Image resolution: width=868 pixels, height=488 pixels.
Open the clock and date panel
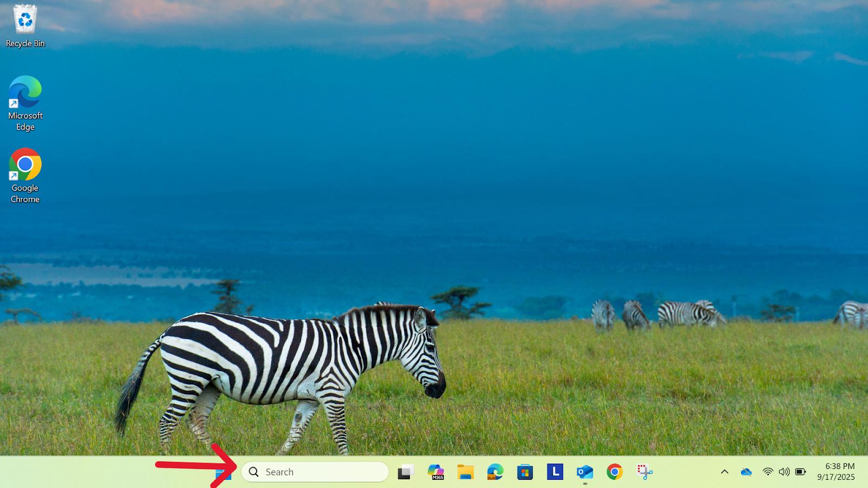click(x=836, y=472)
